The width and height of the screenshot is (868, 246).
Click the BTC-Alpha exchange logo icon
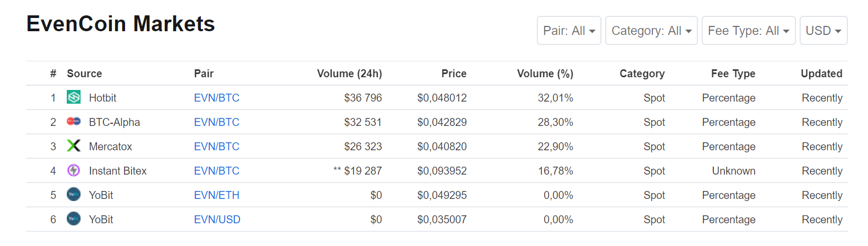(74, 122)
